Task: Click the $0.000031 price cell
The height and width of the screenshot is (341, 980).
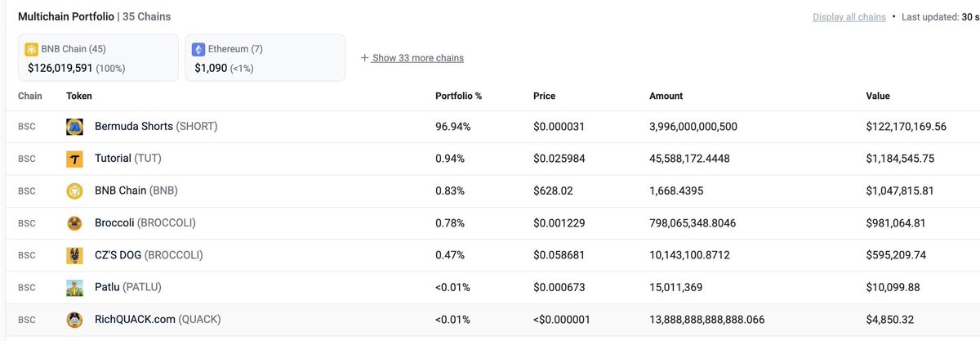Action: click(x=559, y=127)
